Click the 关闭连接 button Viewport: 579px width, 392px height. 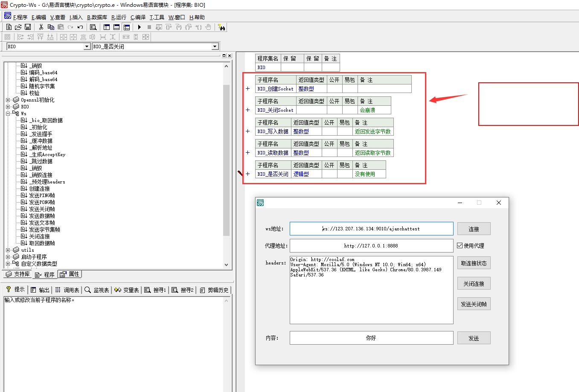474,283
